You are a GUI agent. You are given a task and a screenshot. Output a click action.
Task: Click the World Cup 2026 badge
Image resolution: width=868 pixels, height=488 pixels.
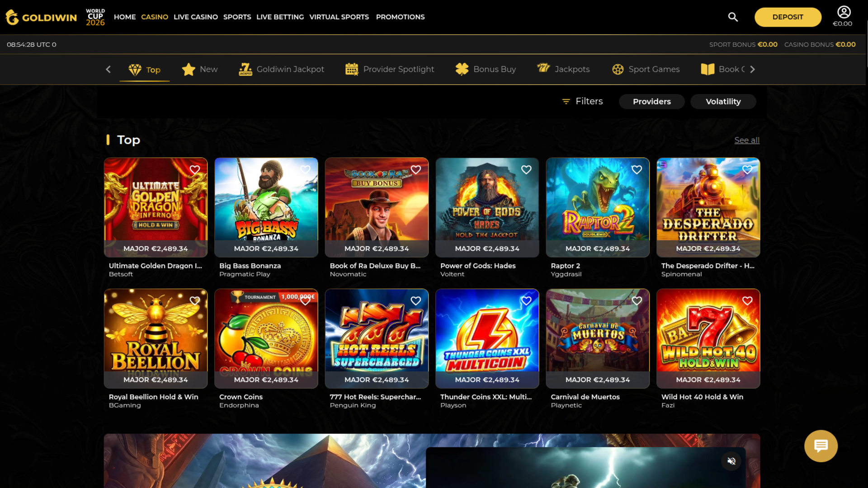tap(95, 17)
